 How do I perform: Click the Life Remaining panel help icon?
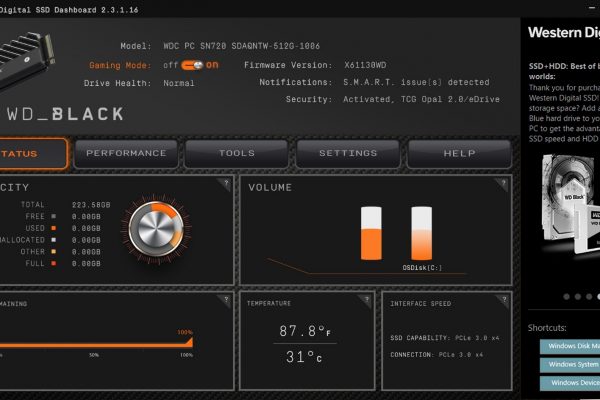pyautogui.click(x=226, y=300)
